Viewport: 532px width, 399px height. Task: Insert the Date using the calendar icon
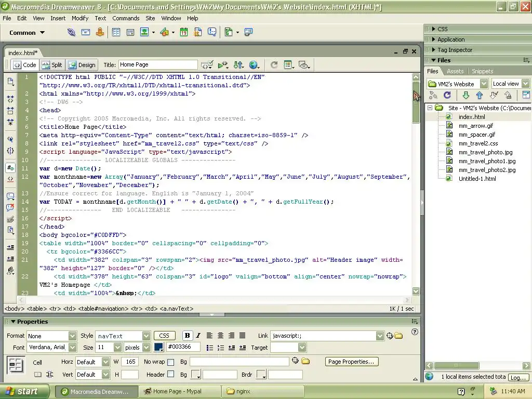(x=183, y=32)
